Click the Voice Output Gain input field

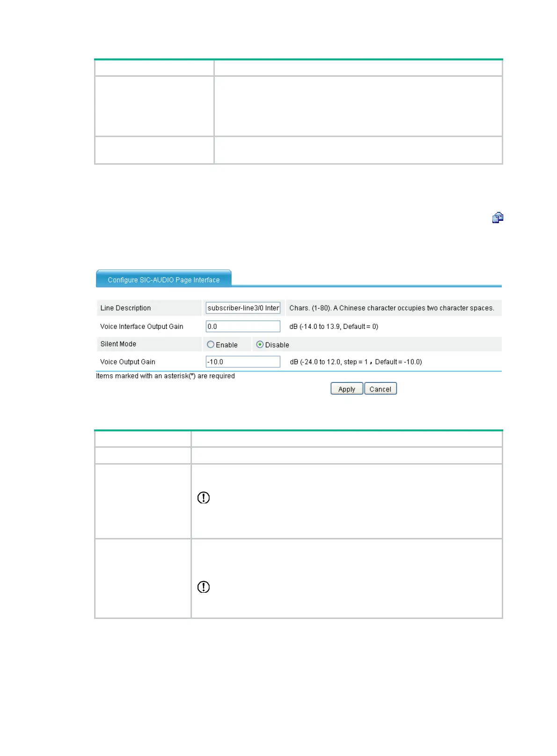click(243, 362)
